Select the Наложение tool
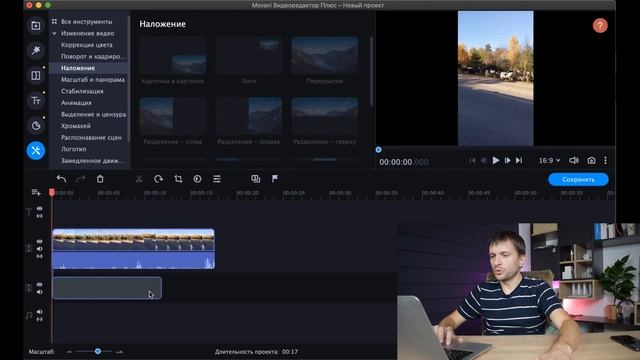Screen dimensions: 640x360 [x=78, y=68]
